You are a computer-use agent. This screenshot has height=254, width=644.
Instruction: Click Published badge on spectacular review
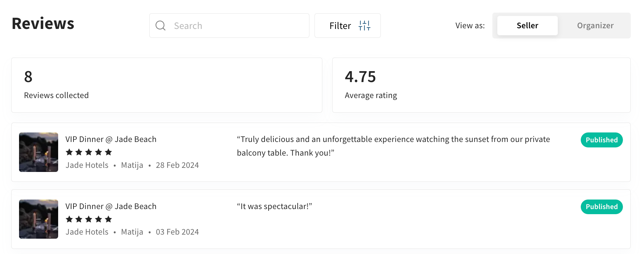601,207
